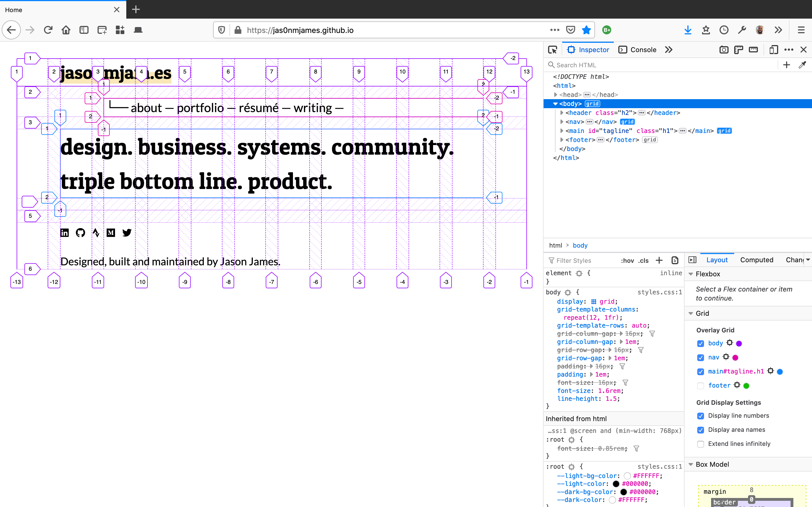The height and width of the screenshot is (507, 812).
Task: Open the Twitter icon link in footer
Action: pos(127,232)
